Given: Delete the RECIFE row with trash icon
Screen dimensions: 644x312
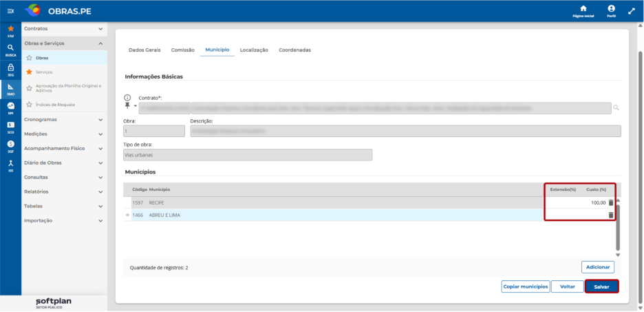Looking at the screenshot, I should point(611,202).
